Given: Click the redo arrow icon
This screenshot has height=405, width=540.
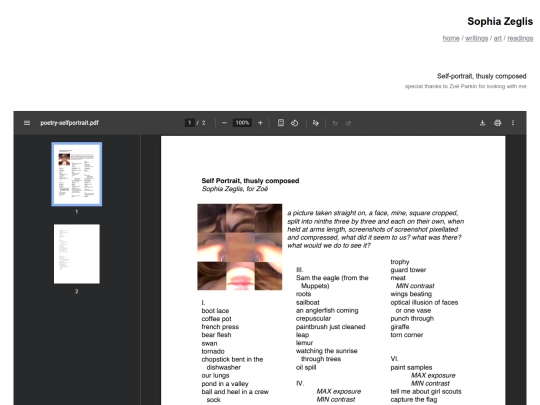Looking at the screenshot, I should point(349,123).
